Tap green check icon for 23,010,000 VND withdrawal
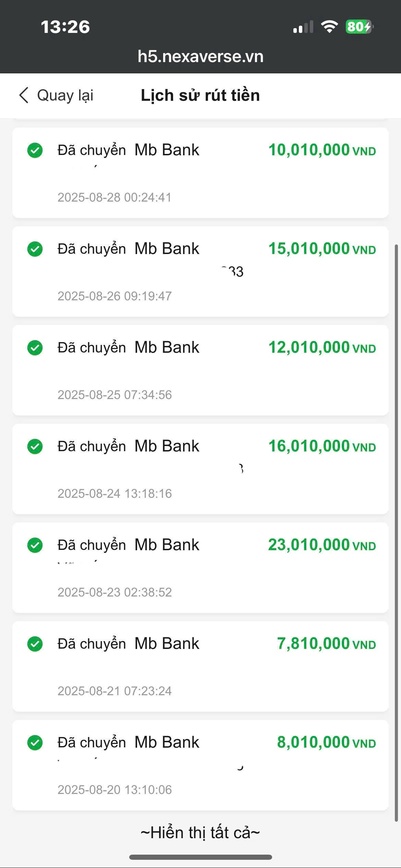401x868 pixels. coord(35,545)
